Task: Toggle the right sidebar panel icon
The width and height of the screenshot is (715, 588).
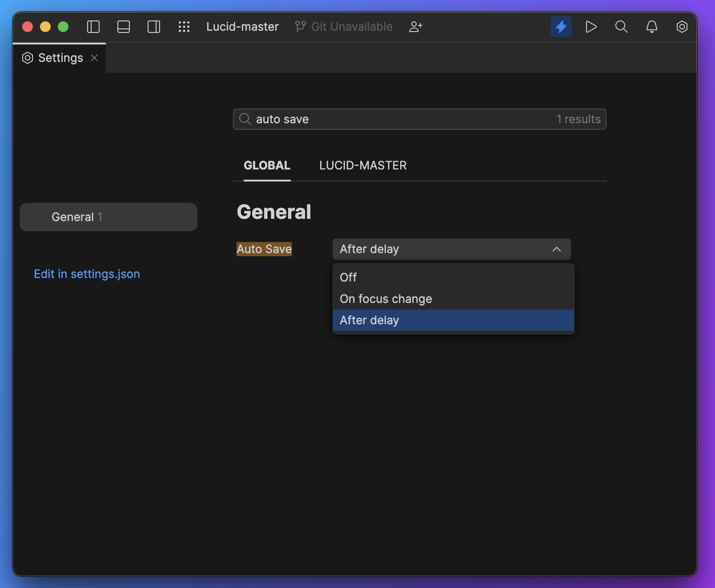Action: coord(154,27)
